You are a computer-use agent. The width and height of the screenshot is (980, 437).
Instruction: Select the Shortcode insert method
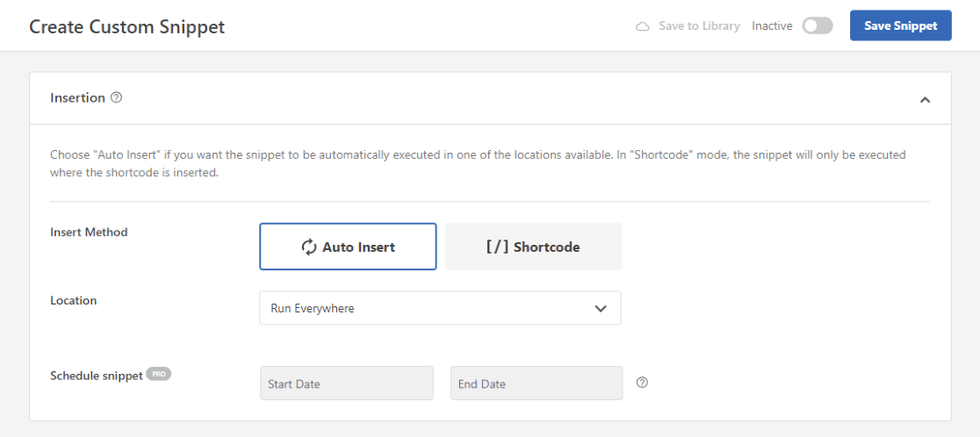tap(533, 247)
